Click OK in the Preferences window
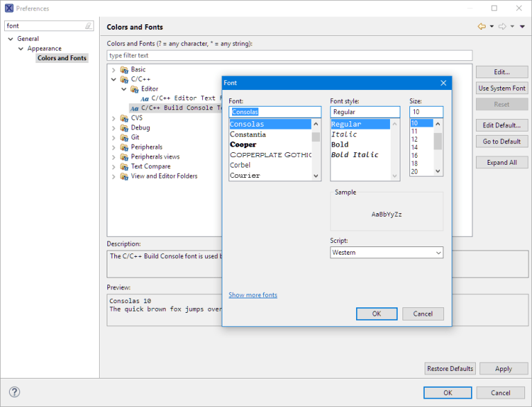The width and height of the screenshot is (532, 407). click(x=447, y=392)
